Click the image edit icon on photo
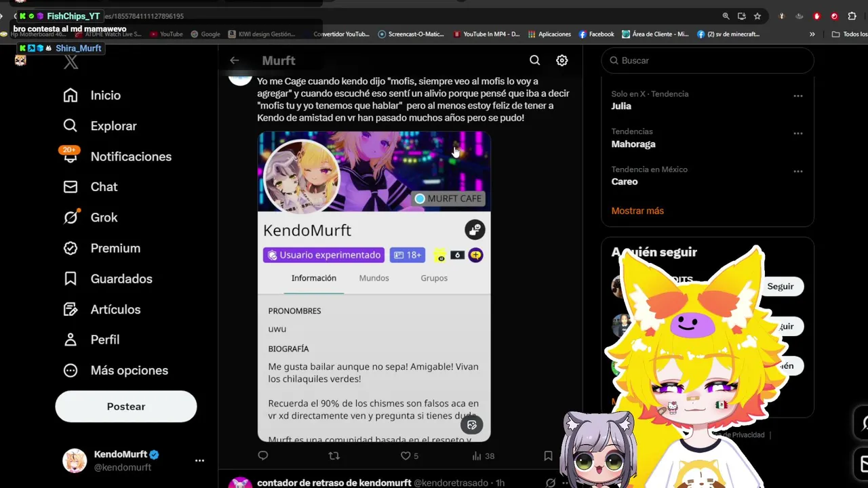Screen dimensions: 868x488 click(x=472, y=425)
